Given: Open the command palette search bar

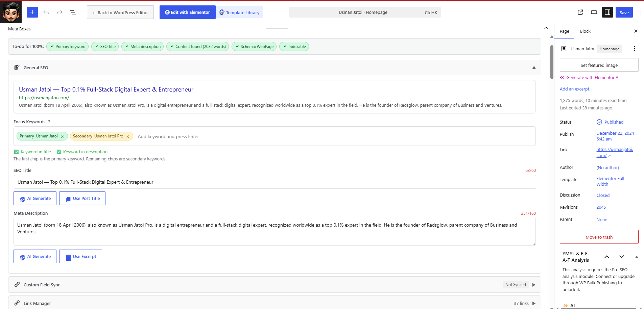Looking at the screenshot, I should click(x=365, y=12).
